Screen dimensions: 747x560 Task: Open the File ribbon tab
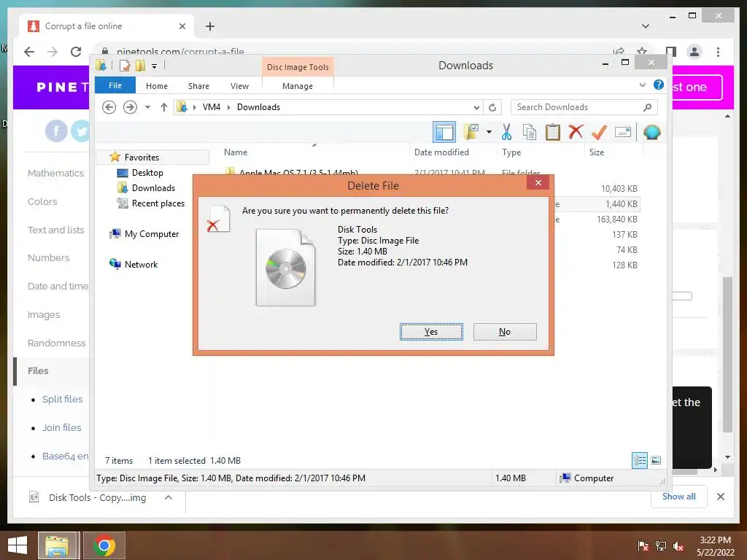pos(115,86)
